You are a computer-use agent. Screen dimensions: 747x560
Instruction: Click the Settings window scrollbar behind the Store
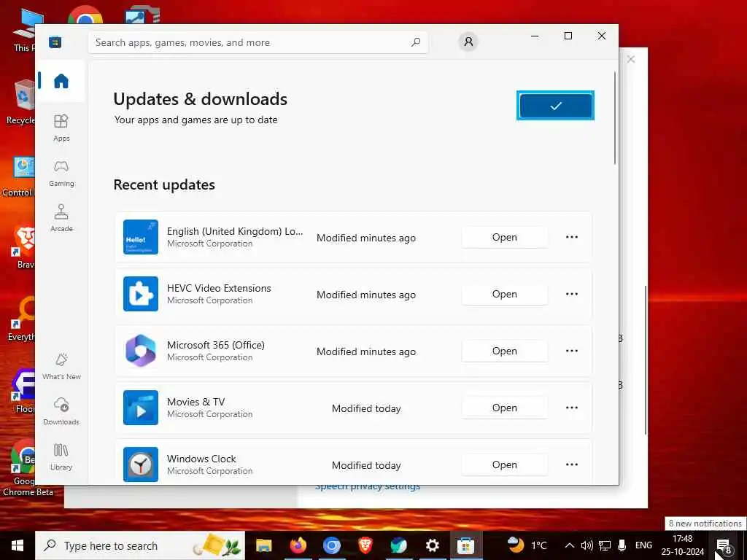(x=646, y=360)
